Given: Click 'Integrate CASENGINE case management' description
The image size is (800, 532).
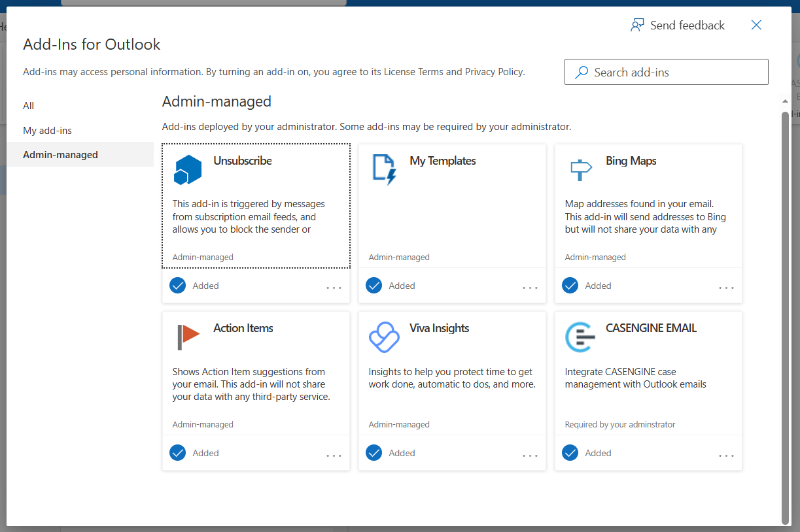Looking at the screenshot, I should [636, 378].
